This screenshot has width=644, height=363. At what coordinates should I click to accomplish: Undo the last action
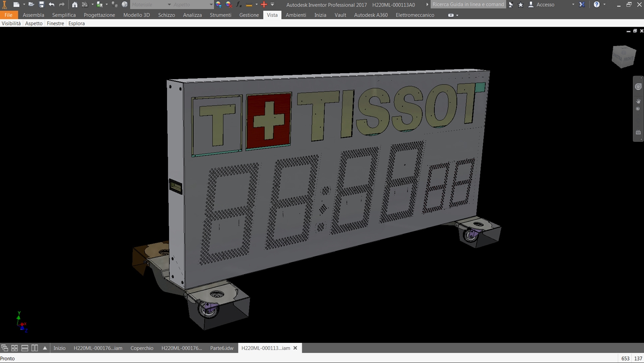coord(52,4)
